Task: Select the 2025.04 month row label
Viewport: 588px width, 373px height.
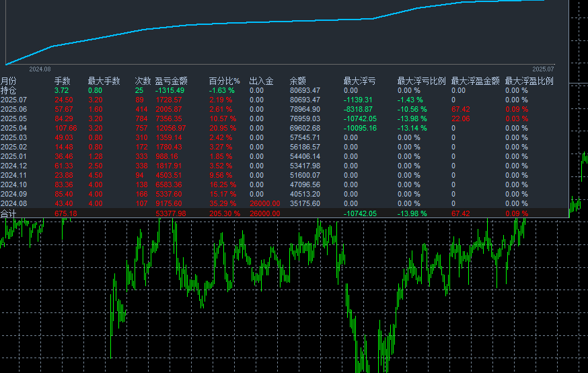Action: [x=14, y=129]
